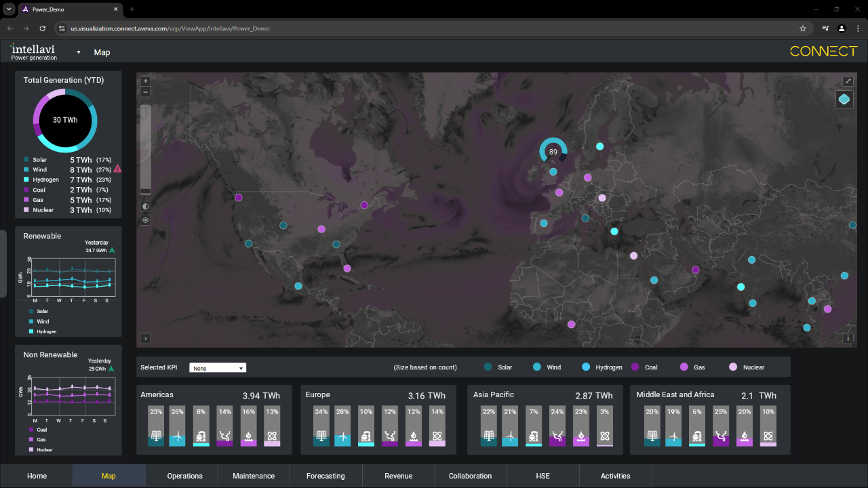Click the Wind generation alert triangle
Viewport: 868px width, 488px height.
tap(117, 169)
